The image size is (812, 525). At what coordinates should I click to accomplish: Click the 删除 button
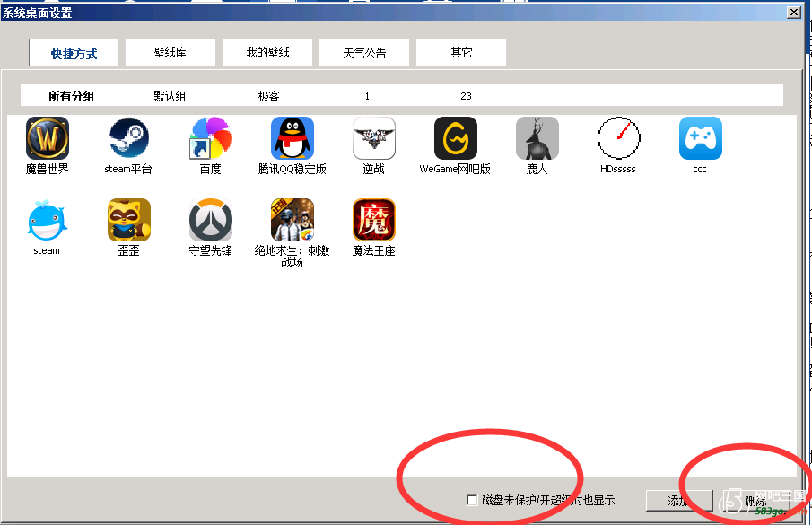click(x=755, y=500)
